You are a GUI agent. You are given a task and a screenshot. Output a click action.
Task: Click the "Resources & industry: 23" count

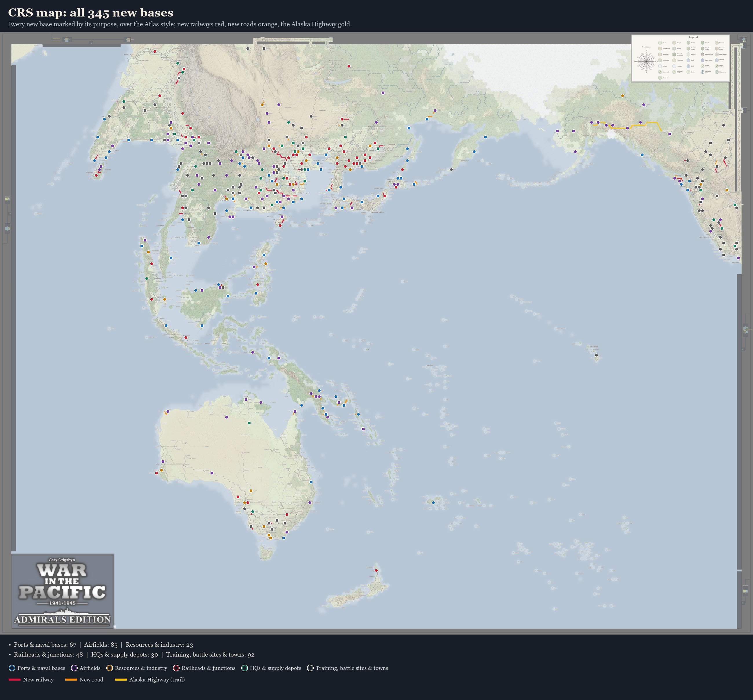point(159,644)
